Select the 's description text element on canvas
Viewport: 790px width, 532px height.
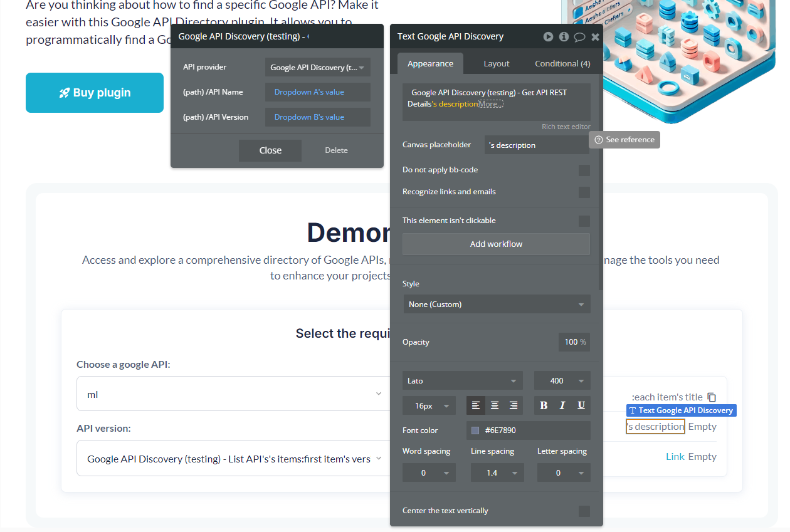click(655, 426)
